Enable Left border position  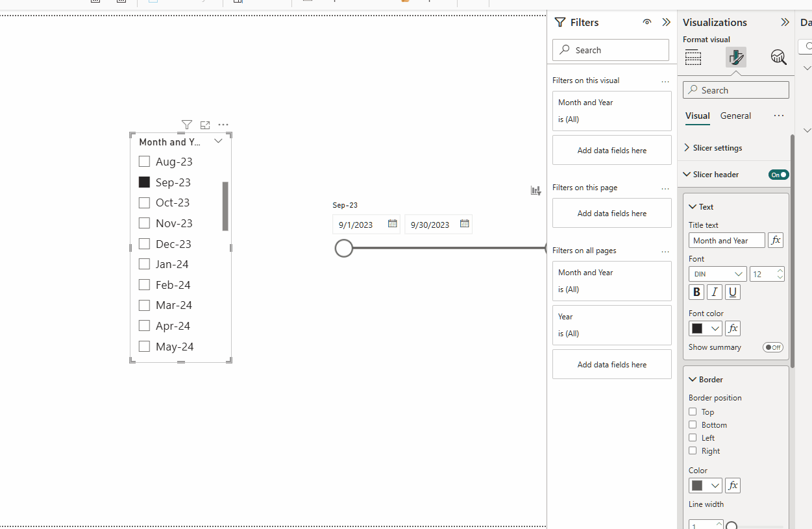tap(693, 437)
